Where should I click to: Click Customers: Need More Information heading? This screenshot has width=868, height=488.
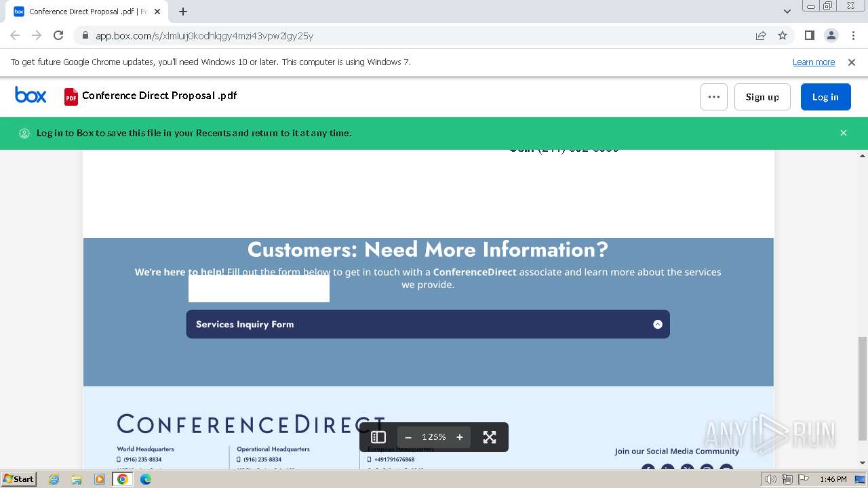pos(428,249)
